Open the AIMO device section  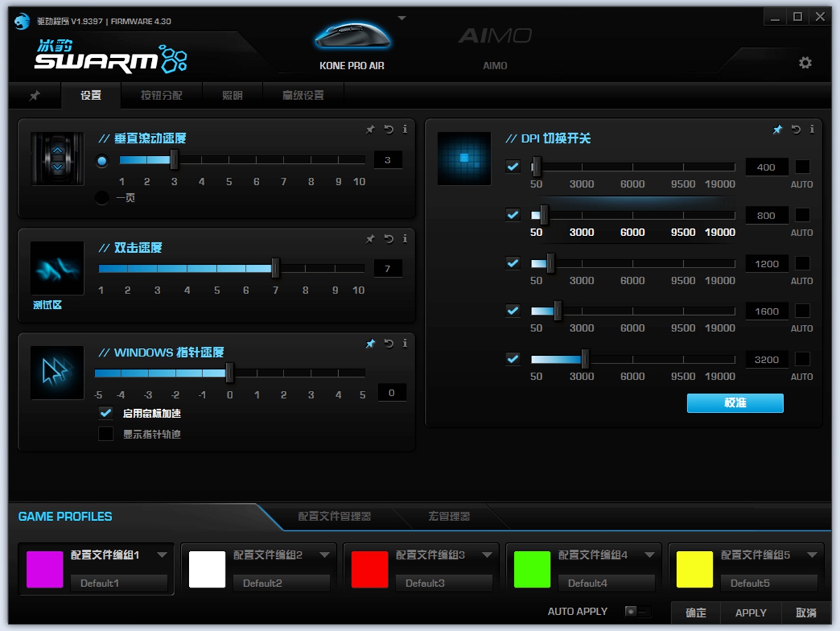(495, 48)
